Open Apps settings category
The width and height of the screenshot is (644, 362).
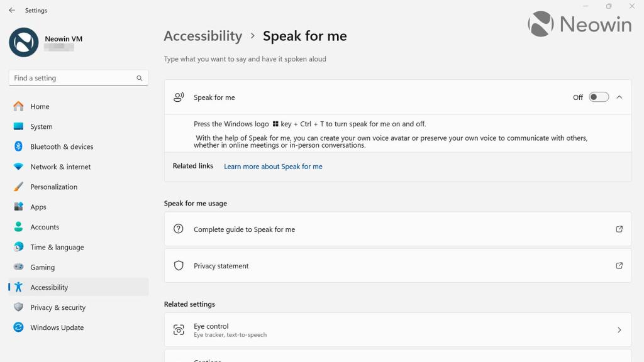pos(78,207)
